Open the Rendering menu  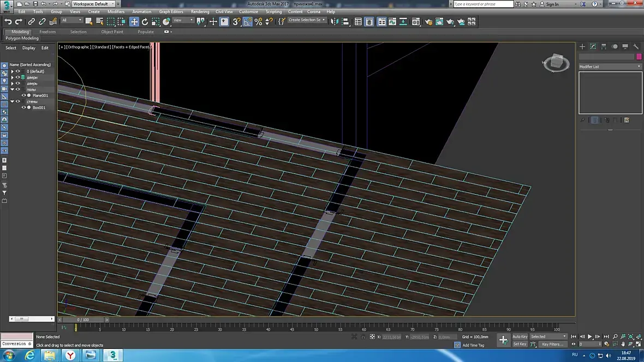(x=200, y=11)
